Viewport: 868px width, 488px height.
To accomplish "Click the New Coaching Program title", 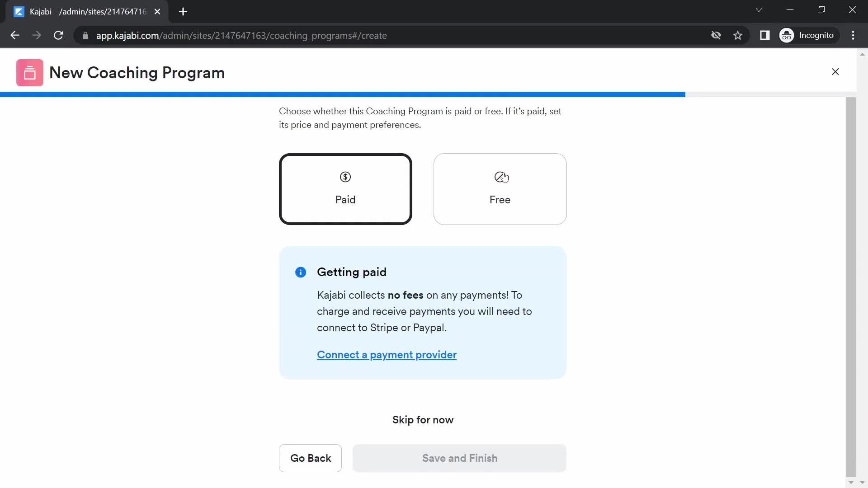I will pyautogui.click(x=137, y=73).
